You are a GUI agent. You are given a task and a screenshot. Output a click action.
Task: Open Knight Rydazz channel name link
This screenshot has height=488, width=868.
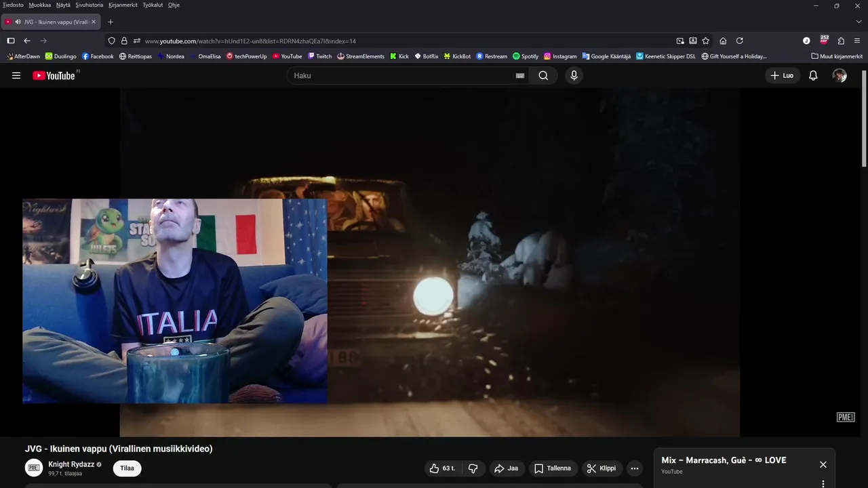pyautogui.click(x=71, y=464)
